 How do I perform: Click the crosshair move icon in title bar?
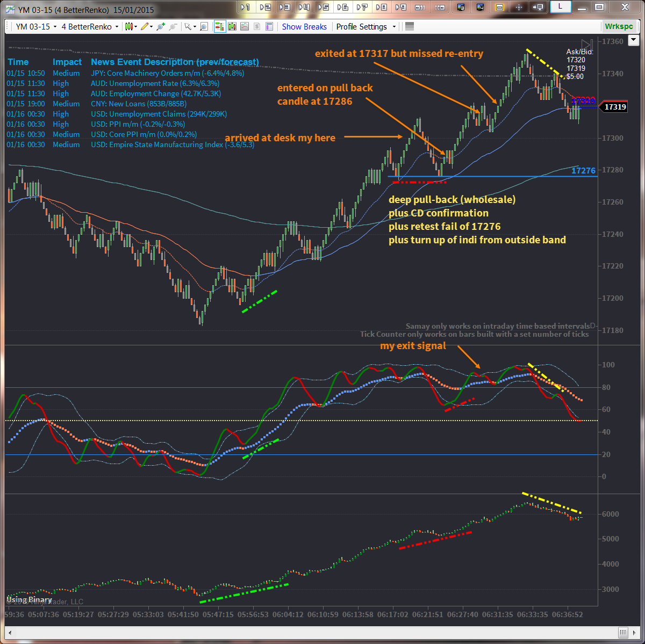tap(518, 7)
